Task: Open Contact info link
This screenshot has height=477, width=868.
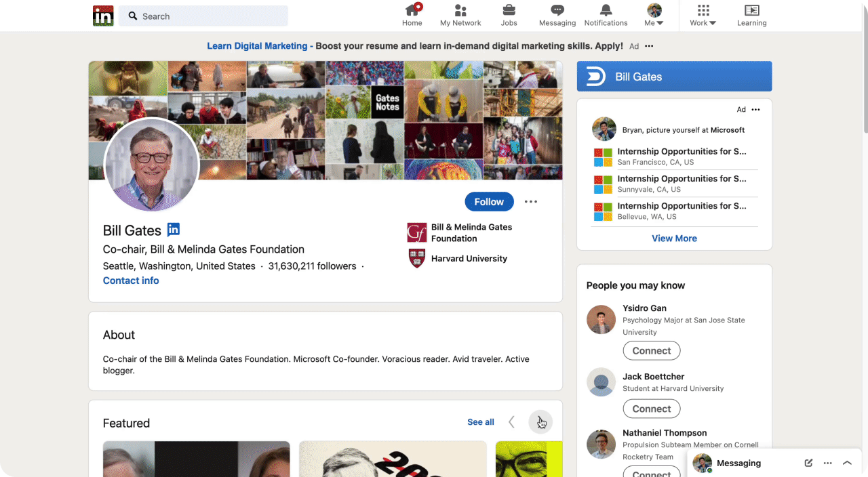Action: 131,281
